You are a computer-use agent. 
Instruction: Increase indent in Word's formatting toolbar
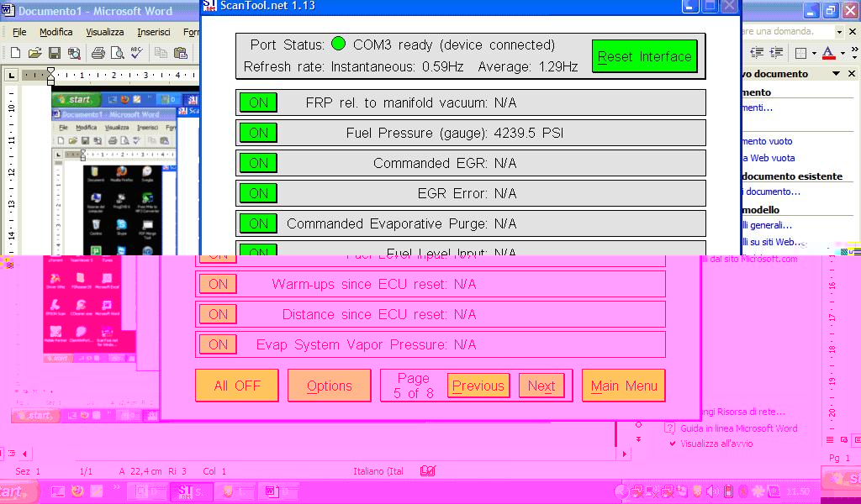coord(776,53)
